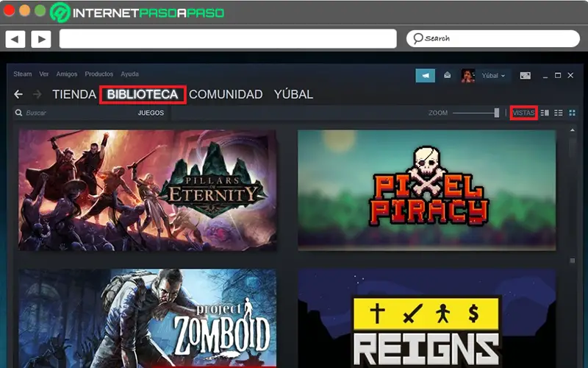Click the browser forward button

click(x=41, y=39)
